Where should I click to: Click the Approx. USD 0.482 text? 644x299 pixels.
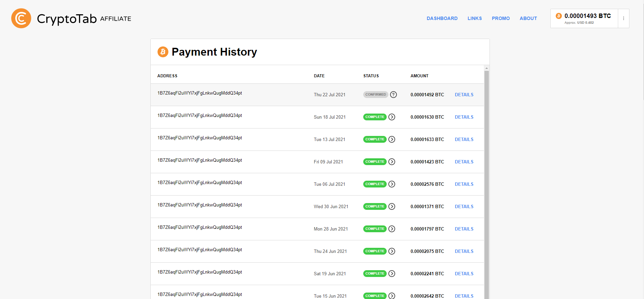(x=579, y=23)
